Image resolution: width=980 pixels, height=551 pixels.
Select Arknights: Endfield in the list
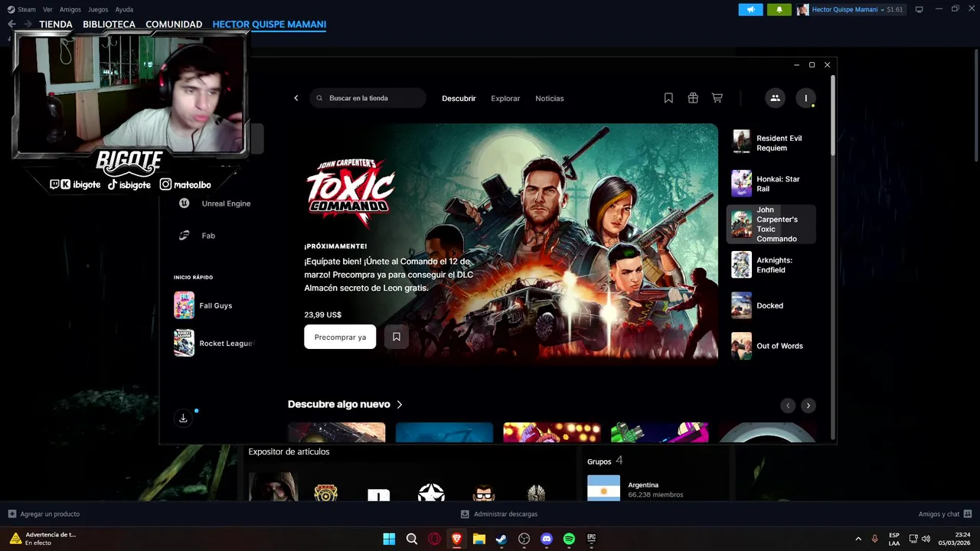[771, 265]
